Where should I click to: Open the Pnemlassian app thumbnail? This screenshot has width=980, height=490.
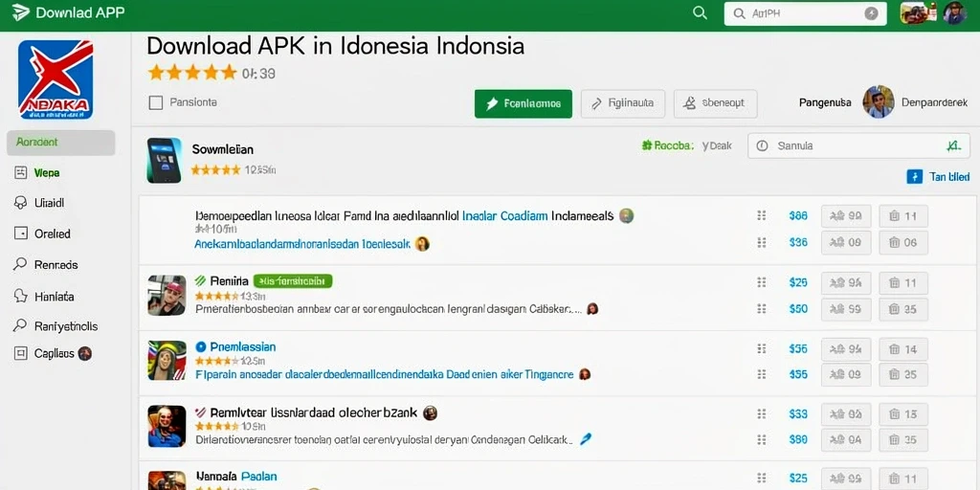click(167, 361)
